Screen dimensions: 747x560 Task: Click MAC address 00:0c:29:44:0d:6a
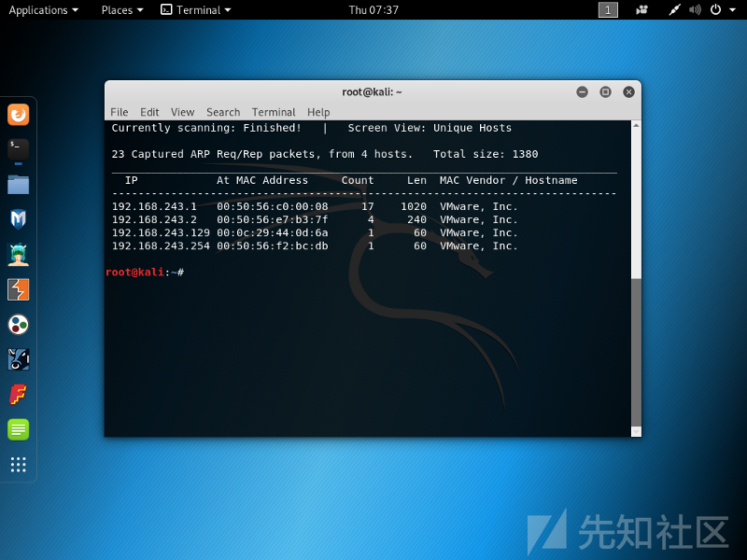coord(273,232)
